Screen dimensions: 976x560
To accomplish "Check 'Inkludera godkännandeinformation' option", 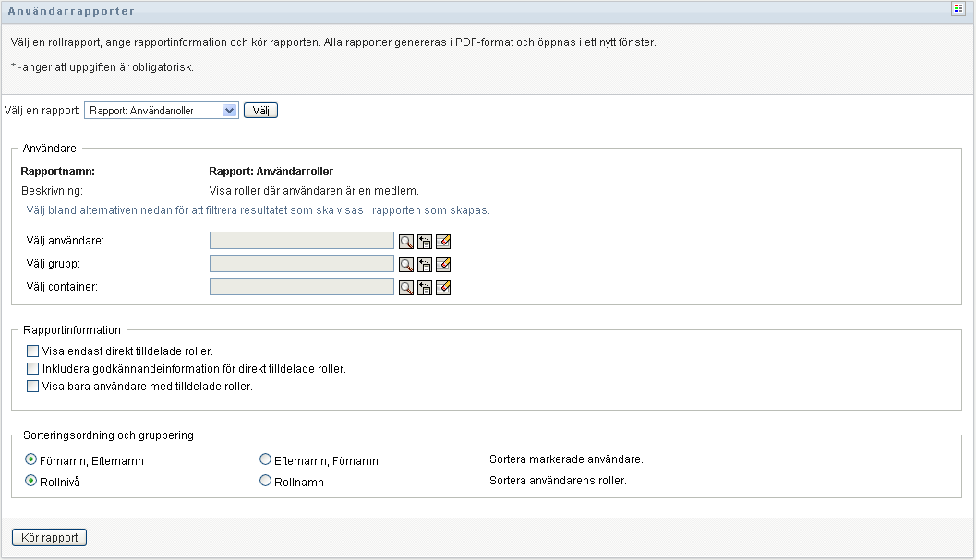I will point(33,369).
